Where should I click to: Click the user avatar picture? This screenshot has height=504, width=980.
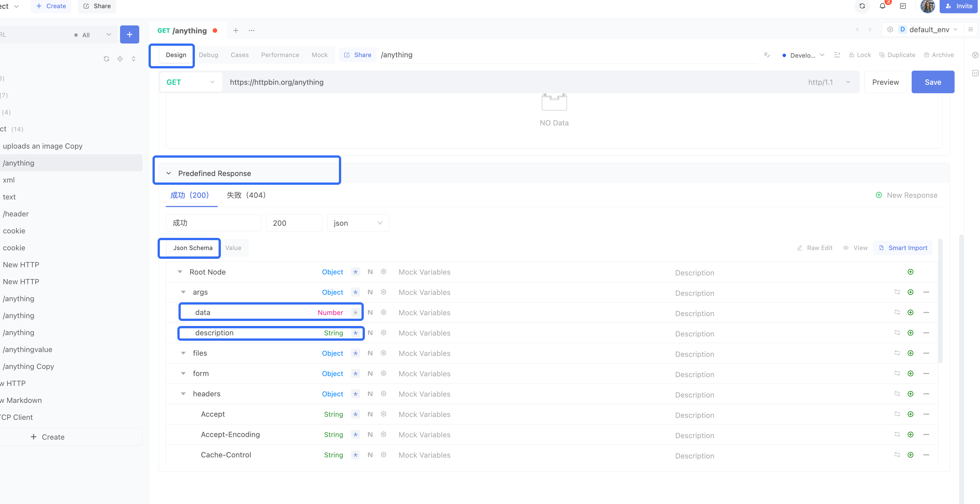pos(927,6)
